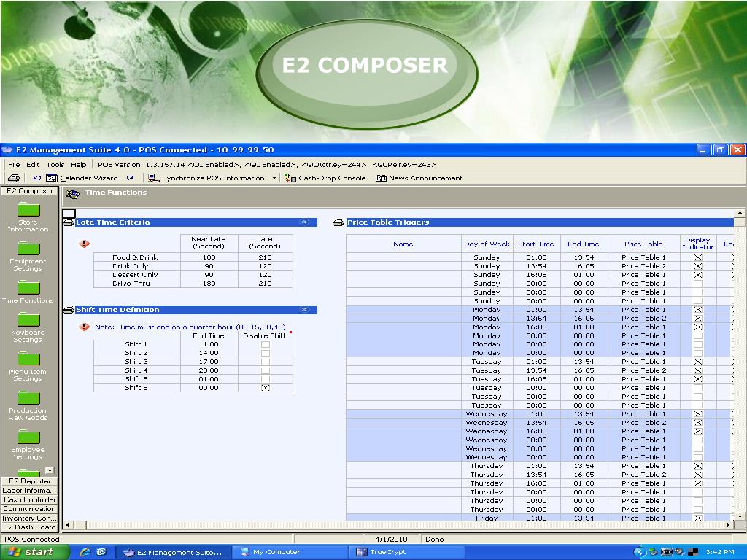747x560 pixels.
Task: Click horizontal scrollbar right arrow
Action: click(x=729, y=525)
